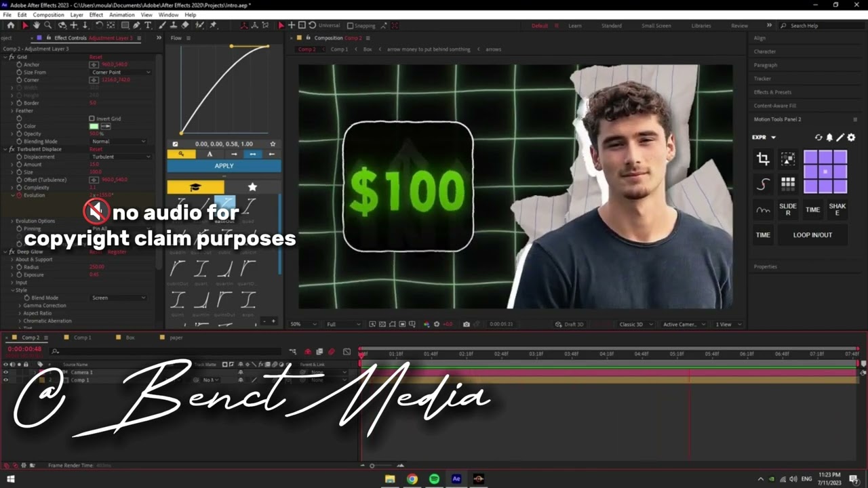Open the Blend Mode Screen dropdown
Screen dimensions: 868x488
pos(119,298)
